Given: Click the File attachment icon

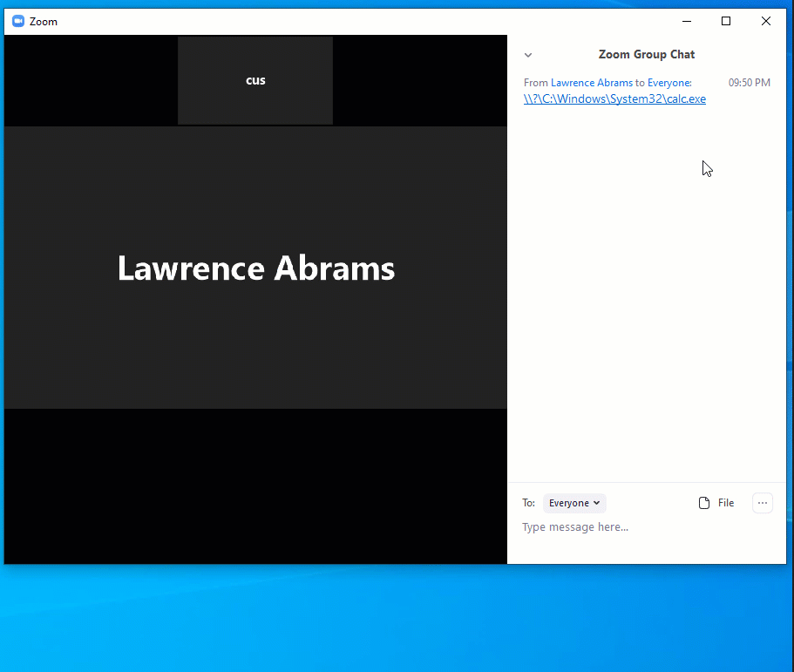Looking at the screenshot, I should tap(704, 503).
